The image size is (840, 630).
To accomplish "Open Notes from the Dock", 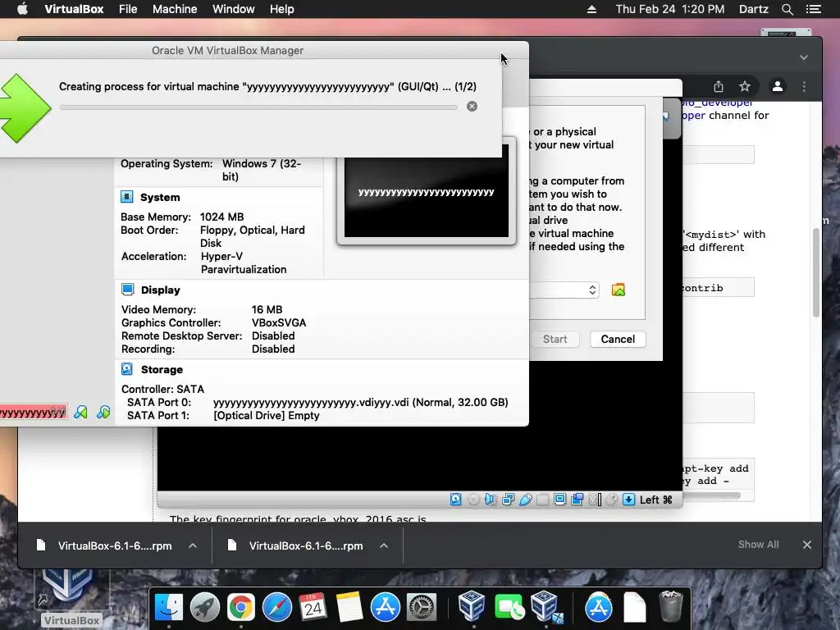I will [x=349, y=608].
